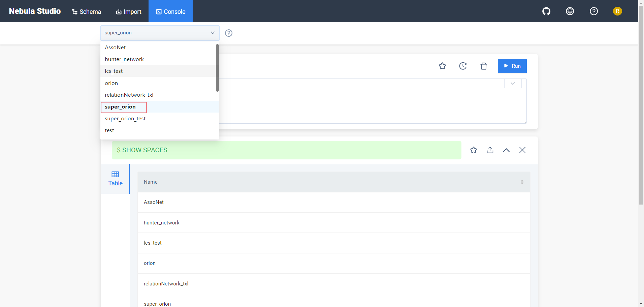Click orion row in results table
Image resolution: width=644 pixels, height=307 pixels.
[334, 263]
